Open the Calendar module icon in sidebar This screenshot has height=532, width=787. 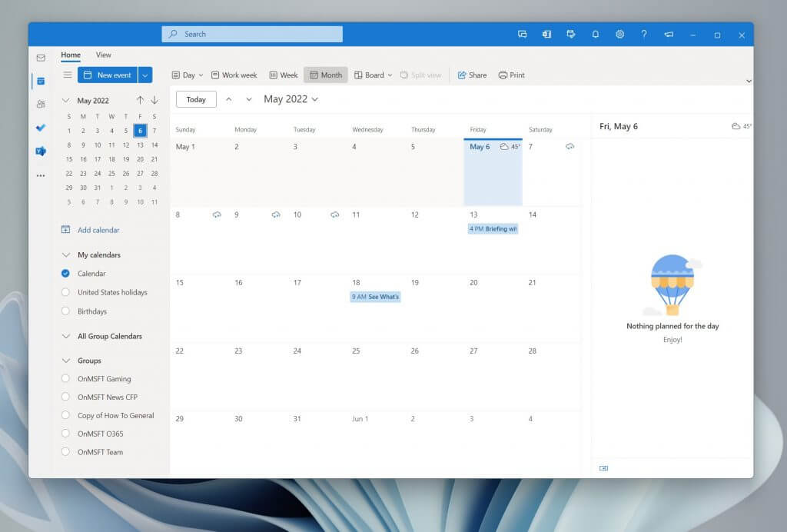click(x=41, y=81)
